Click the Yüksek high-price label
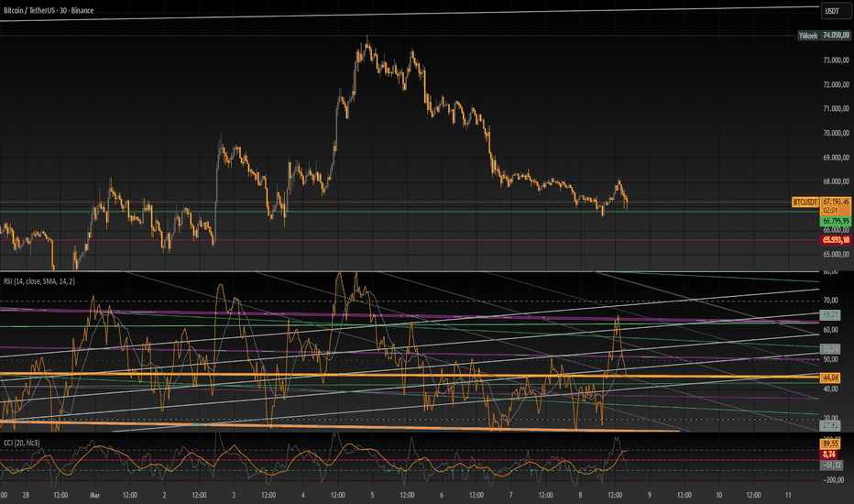Viewport: 854px width, 504px height. (807, 36)
